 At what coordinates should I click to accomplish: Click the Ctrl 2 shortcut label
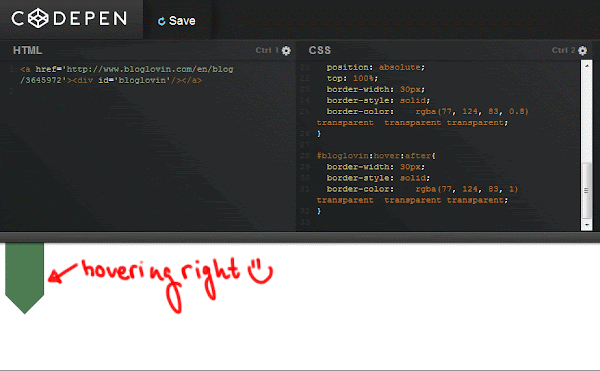click(564, 50)
